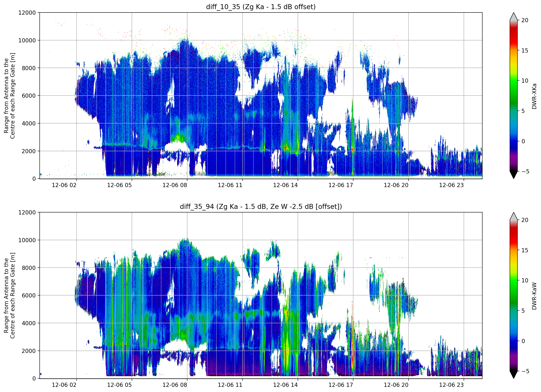Viewport: 541px width, 392px height.
Task: Click the top DWR-XKa colorbar gradient
Action: (x=514, y=96)
